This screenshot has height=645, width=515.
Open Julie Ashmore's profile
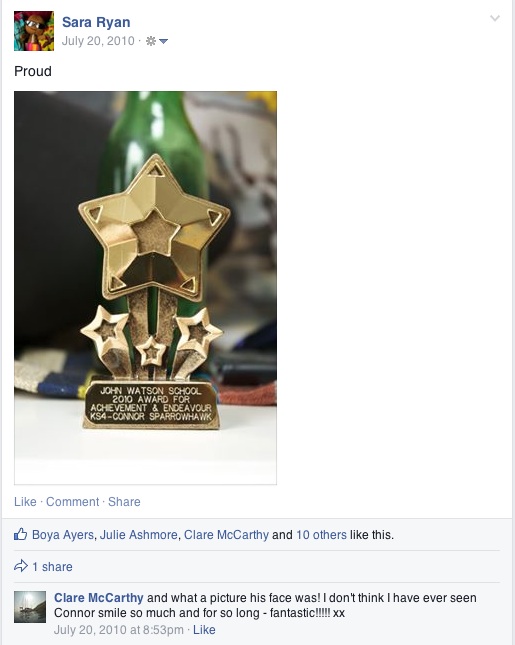(139, 535)
